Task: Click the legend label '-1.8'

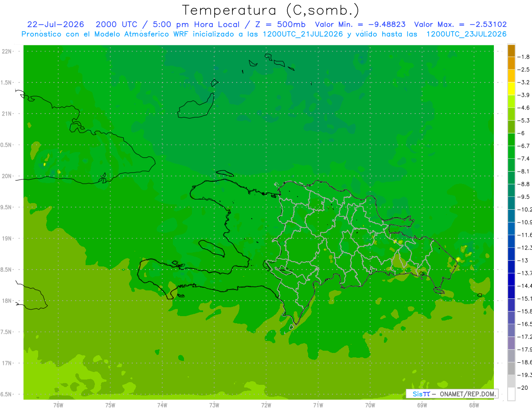Action: 524,57
